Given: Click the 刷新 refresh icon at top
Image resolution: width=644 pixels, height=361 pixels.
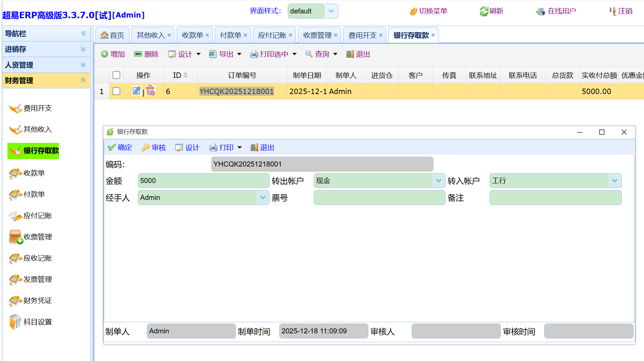Looking at the screenshot, I should (484, 11).
